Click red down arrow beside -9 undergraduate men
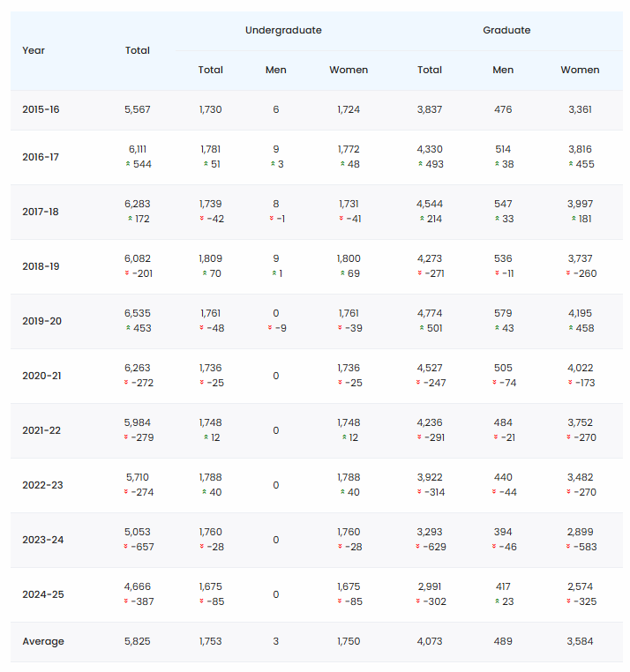Viewport: 630px width, 672px height. point(270,328)
